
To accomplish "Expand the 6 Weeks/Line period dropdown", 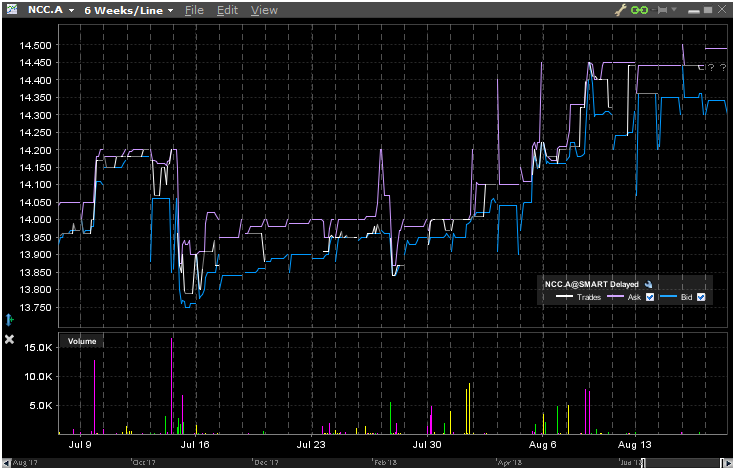I will tap(129, 10).
